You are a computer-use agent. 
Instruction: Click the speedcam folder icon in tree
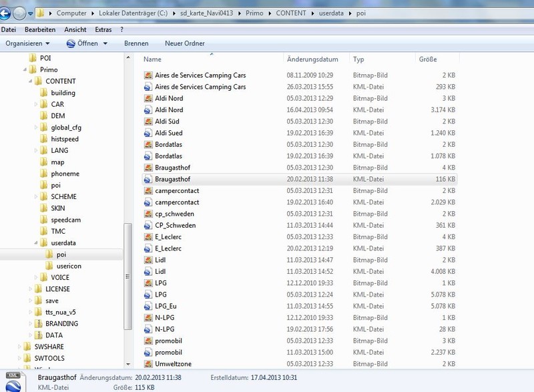point(44,220)
